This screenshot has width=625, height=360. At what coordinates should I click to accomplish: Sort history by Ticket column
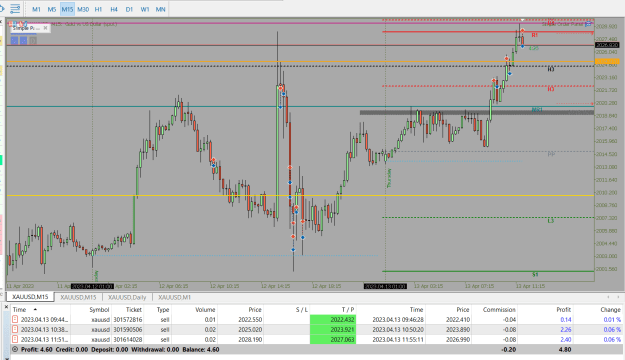click(134, 309)
